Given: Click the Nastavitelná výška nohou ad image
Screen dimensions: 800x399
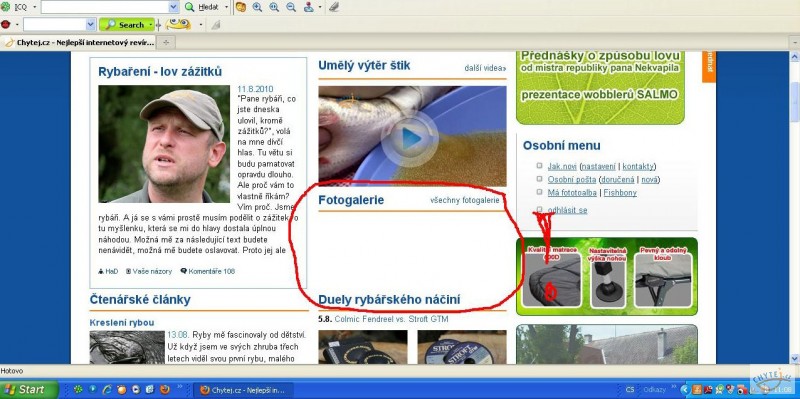Looking at the screenshot, I should click(608, 281).
